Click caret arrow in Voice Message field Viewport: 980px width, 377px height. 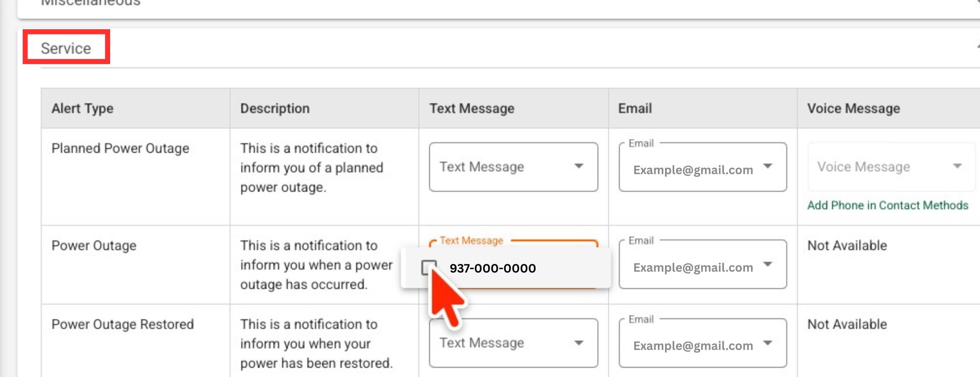coord(957,166)
